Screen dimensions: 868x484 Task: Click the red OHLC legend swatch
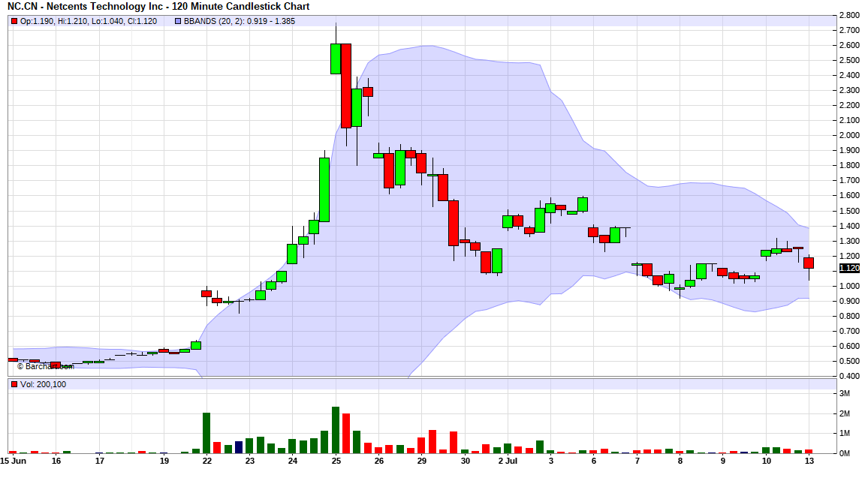14,21
